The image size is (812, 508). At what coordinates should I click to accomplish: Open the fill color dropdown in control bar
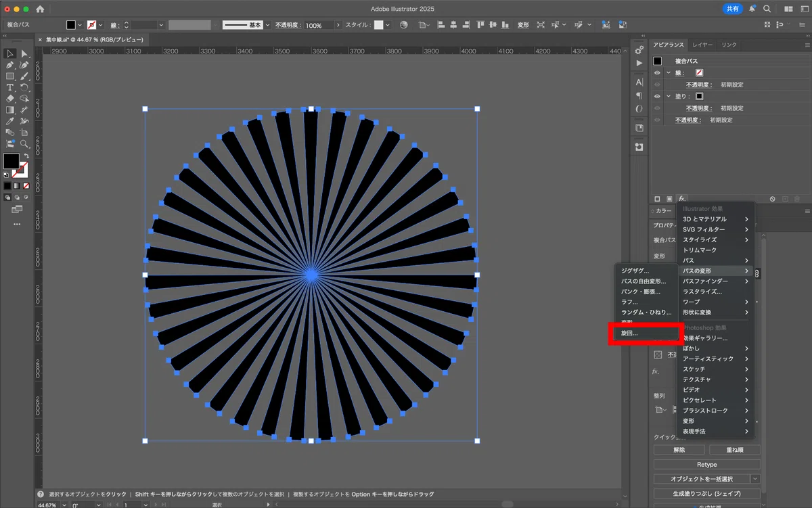click(80, 25)
